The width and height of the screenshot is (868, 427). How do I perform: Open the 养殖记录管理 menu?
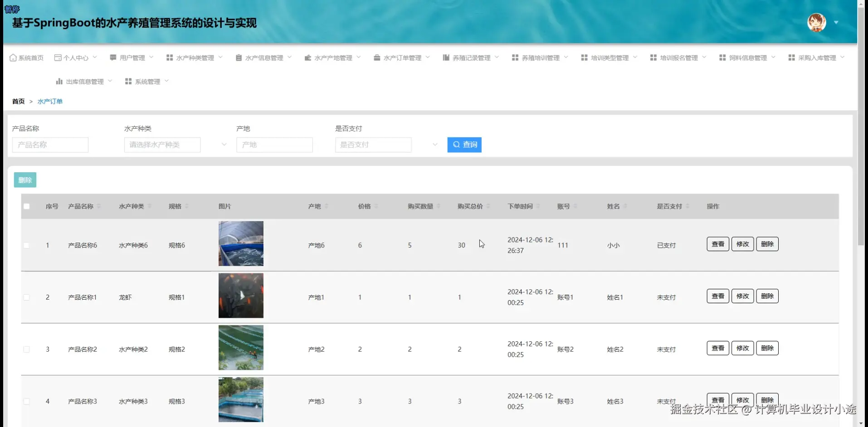click(x=471, y=58)
